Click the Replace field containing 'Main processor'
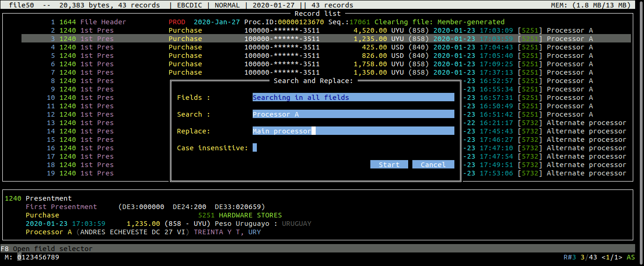644x266 pixels. click(353, 131)
